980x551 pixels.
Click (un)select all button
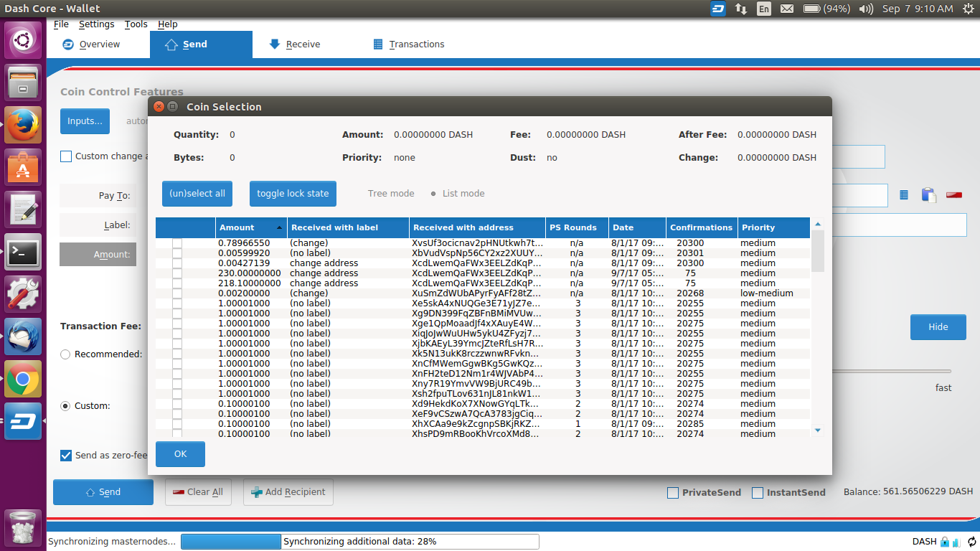coord(197,194)
